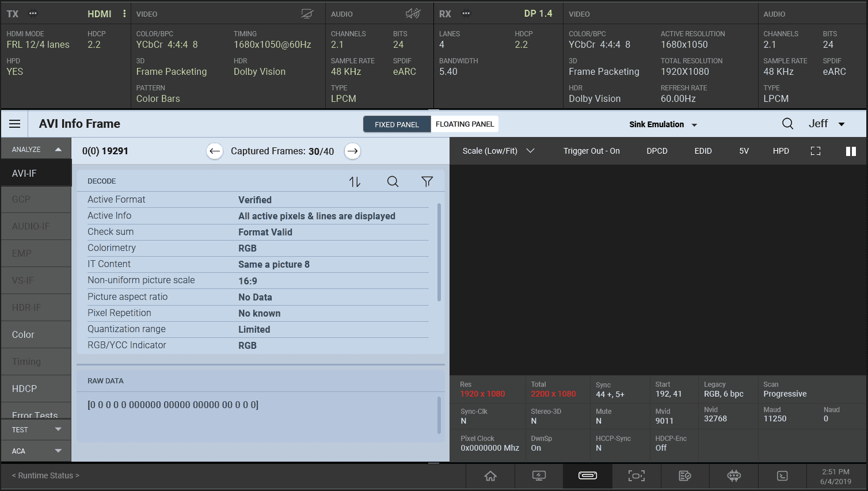Select the VS-IF sidebar tab
Viewport: 868px width, 491px height.
[36, 280]
